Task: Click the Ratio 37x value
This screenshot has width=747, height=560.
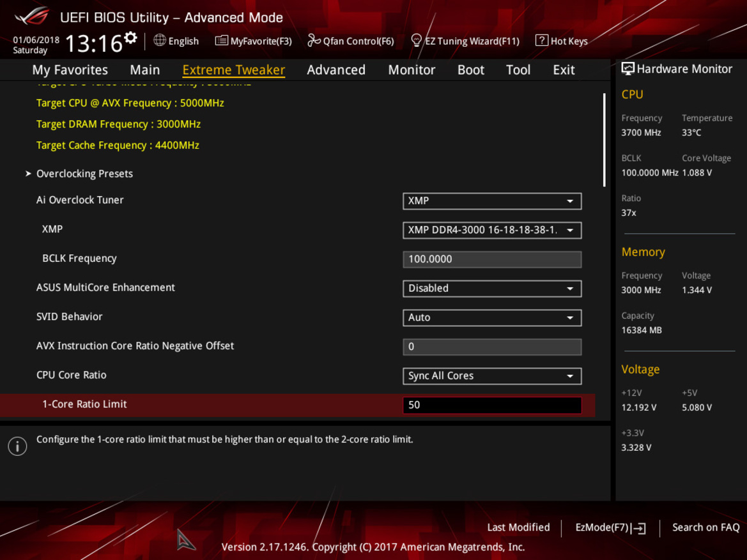Action: [628, 213]
